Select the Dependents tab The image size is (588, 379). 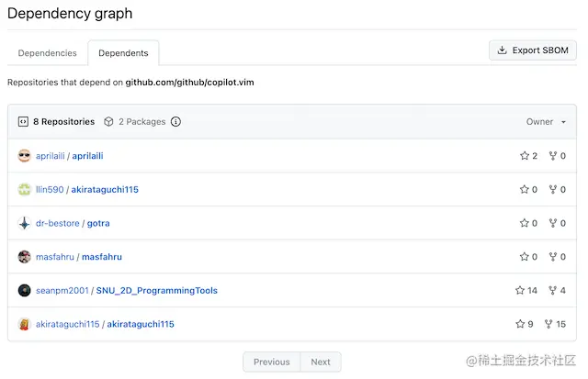coord(123,53)
